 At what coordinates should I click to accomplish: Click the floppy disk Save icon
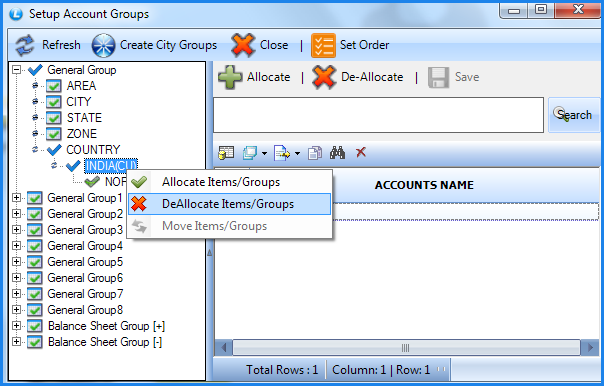tap(438, 77)
